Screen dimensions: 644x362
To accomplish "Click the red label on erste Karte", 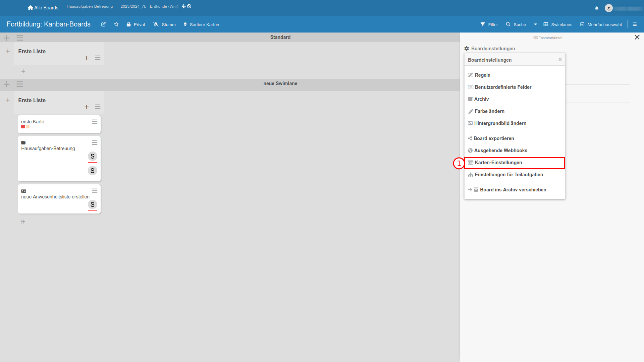I will (23, 127).
